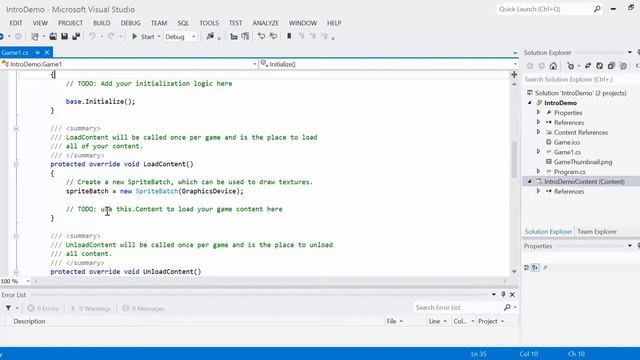Screen dimensions: 640x360
Task: Click the Error List filter funnel icon
Action: 8,308
